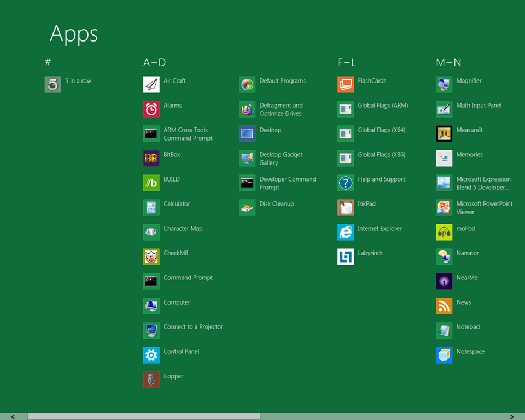The width and height of the screenshot is (525, 420).
Task: Click the "Desktop Gadget Gallery" label
Action: (281, 159)
